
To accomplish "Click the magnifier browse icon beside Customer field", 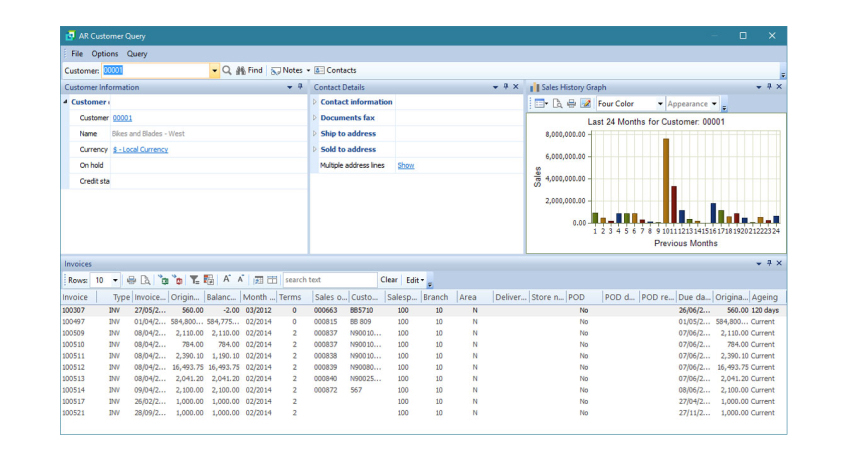I will pos(227,71).
